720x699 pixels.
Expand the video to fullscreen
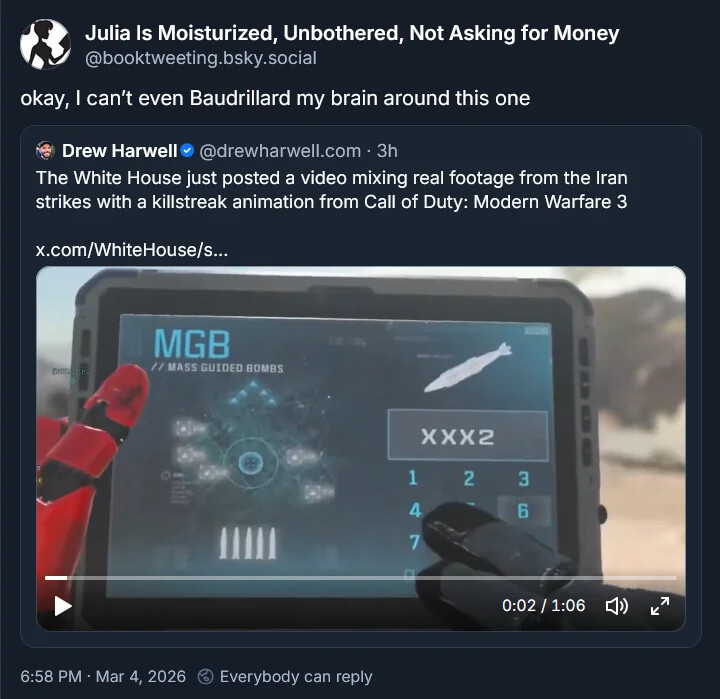coord(660,606)
